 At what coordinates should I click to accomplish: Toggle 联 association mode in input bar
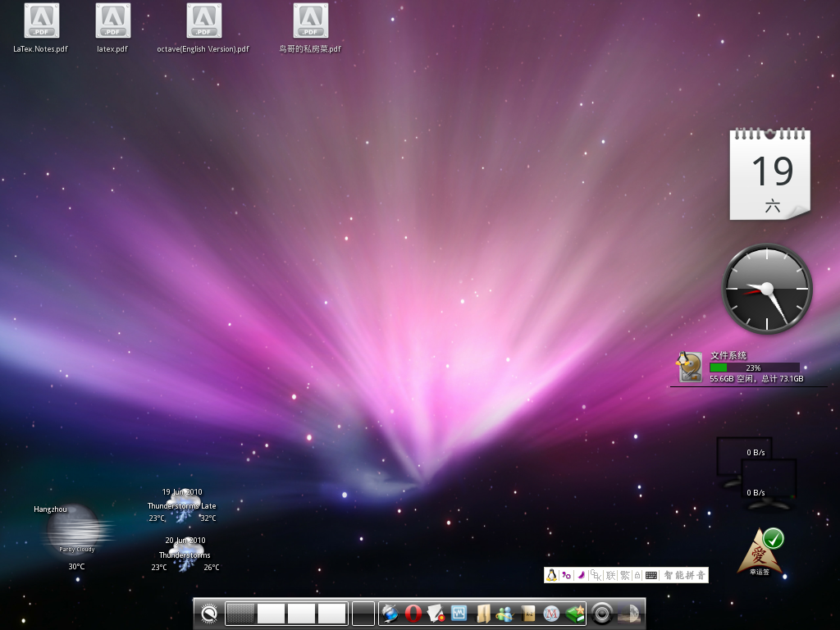[610, 575]
